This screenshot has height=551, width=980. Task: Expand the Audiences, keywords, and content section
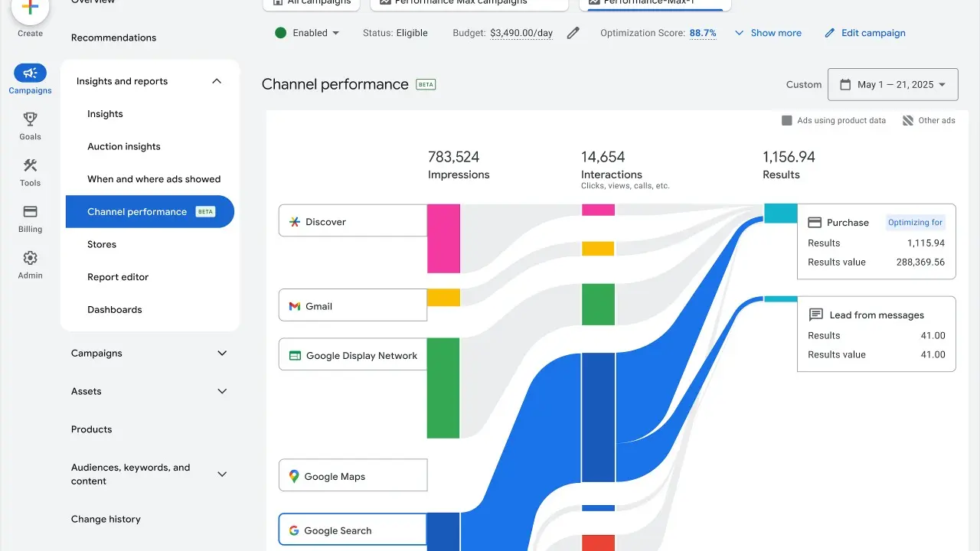tap(222, 474)
